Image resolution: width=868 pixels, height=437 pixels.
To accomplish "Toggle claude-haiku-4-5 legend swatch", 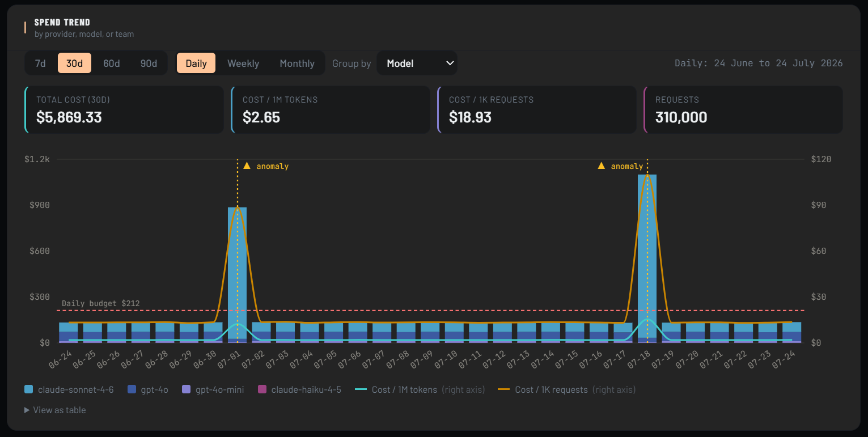I will pos(262,389).
